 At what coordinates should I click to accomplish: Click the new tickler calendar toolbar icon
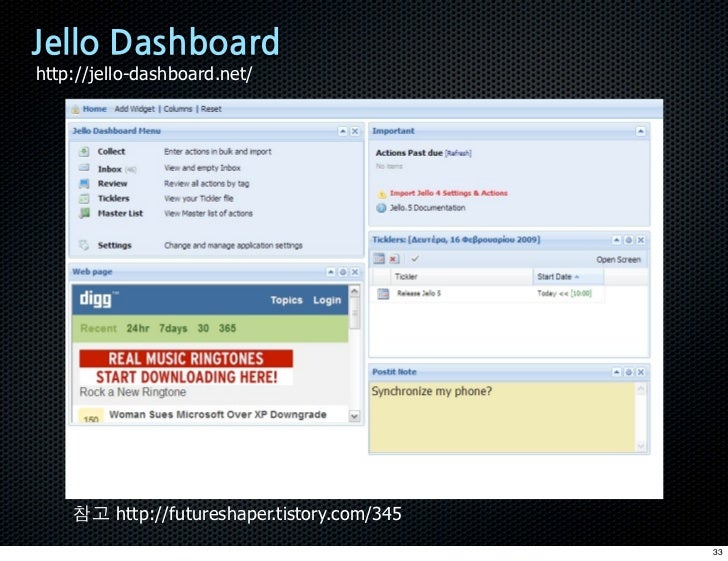pos(379,259)
